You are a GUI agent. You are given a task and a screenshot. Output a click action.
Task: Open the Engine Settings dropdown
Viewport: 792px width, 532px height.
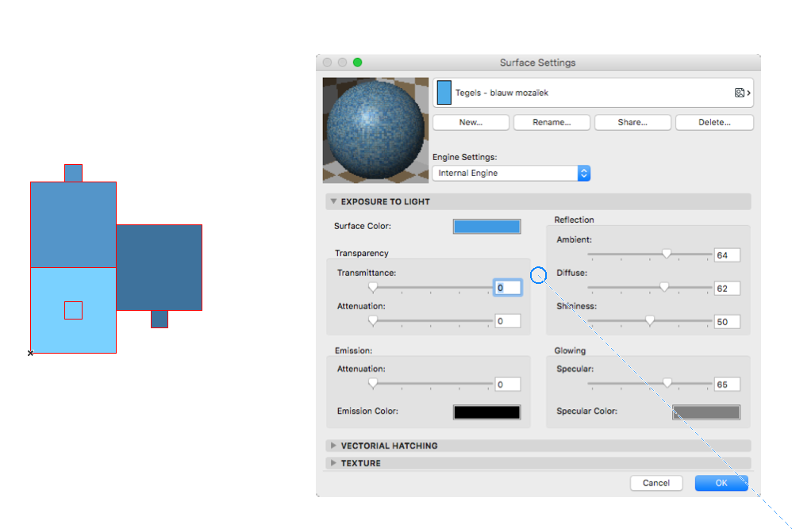[511, 173]
